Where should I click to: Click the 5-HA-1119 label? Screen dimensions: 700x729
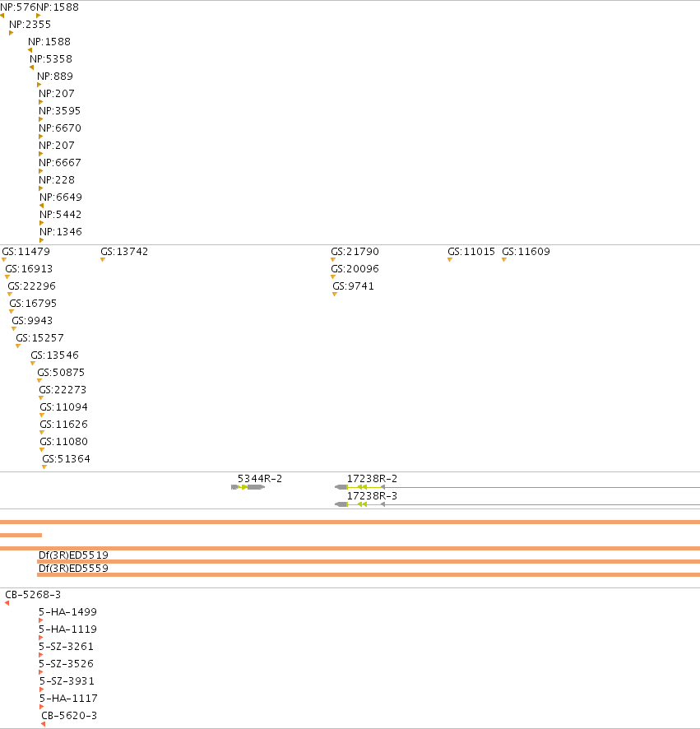tap(68, 629)
